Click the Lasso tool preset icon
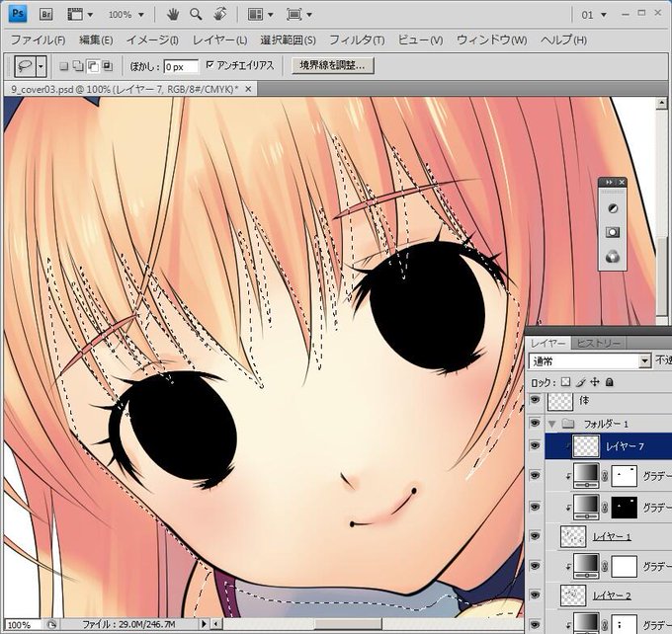672x634 pixels. tap(25, 66)
